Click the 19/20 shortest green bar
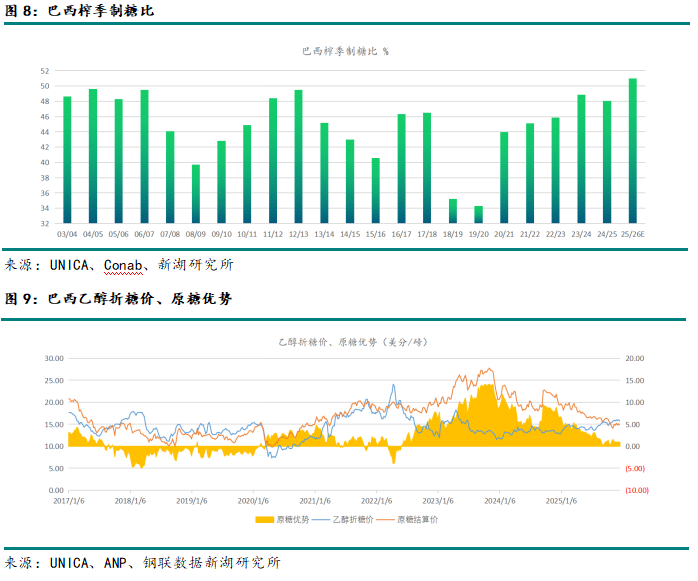698x581 pixels. [x=479, y=214]
